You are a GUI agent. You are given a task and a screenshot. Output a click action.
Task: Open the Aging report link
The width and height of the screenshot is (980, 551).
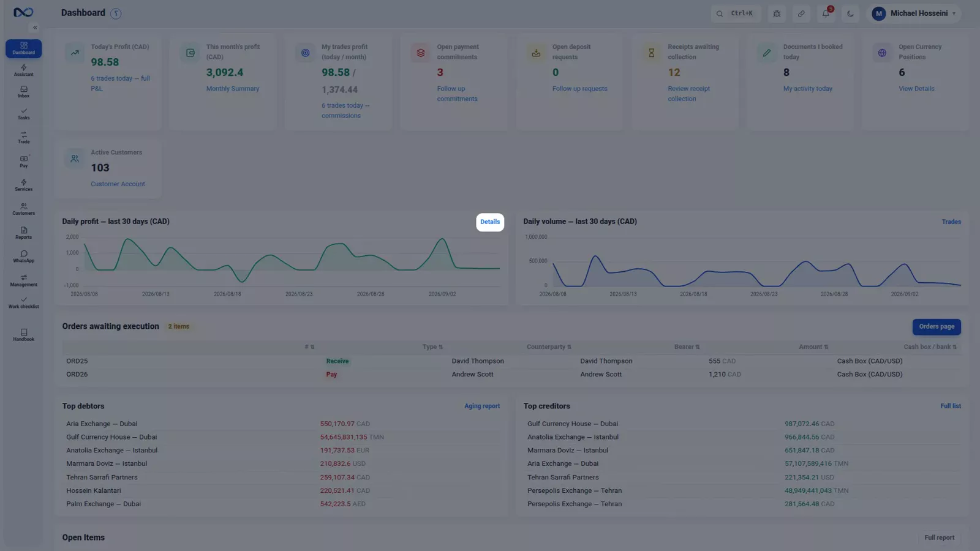482,407
